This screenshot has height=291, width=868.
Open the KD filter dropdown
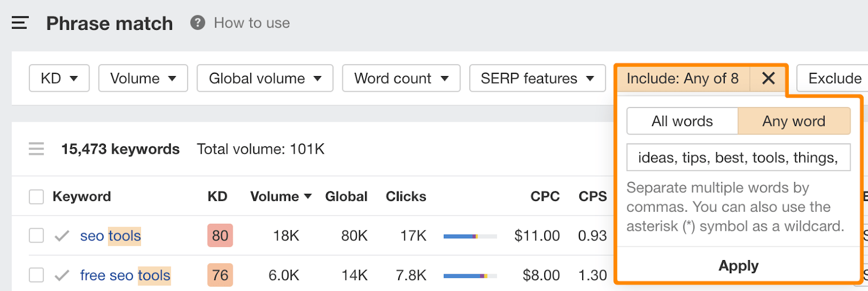pos(59,79)
